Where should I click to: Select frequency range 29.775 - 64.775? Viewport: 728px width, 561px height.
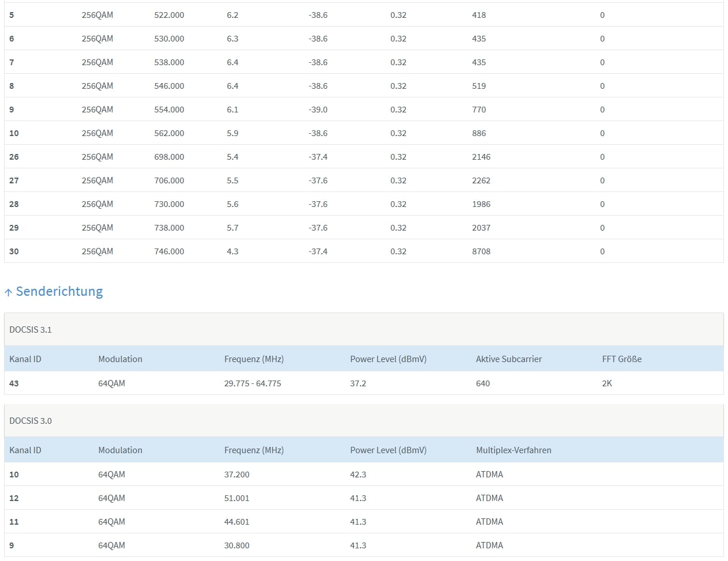[253, 383]
